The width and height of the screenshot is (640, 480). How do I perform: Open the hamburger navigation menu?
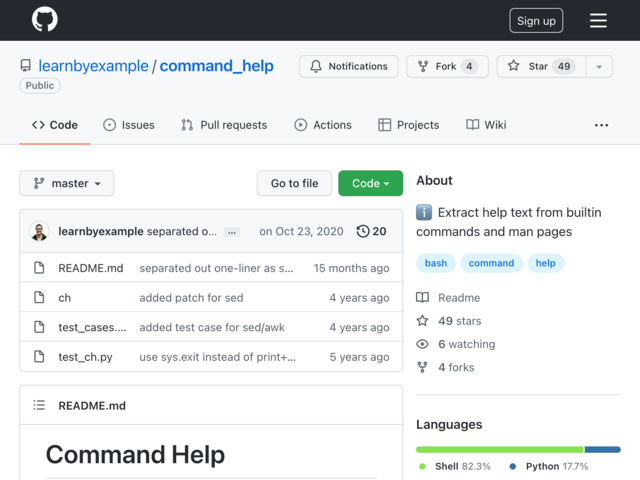(x=598, y=20)
